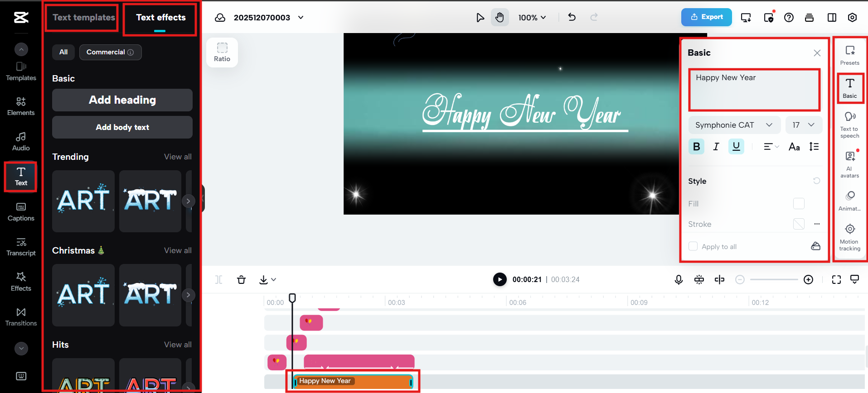
Task: Play the video preview
Action: (x=499, y=279)
